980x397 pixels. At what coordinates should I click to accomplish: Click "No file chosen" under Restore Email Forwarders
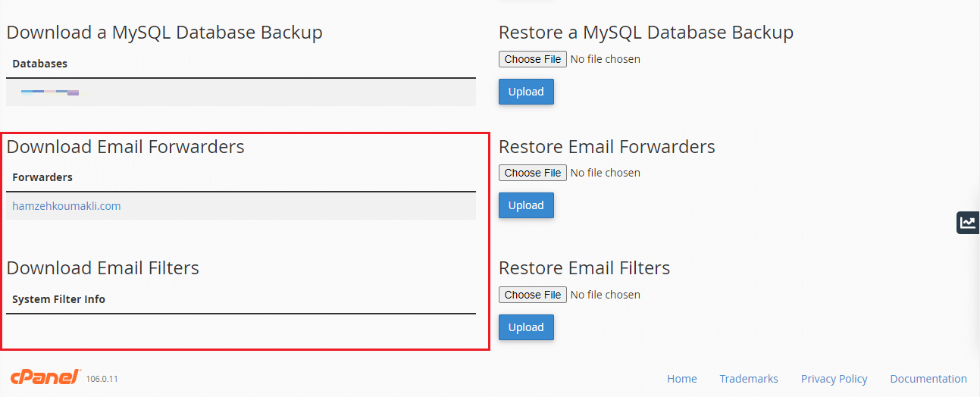(605, 173)
